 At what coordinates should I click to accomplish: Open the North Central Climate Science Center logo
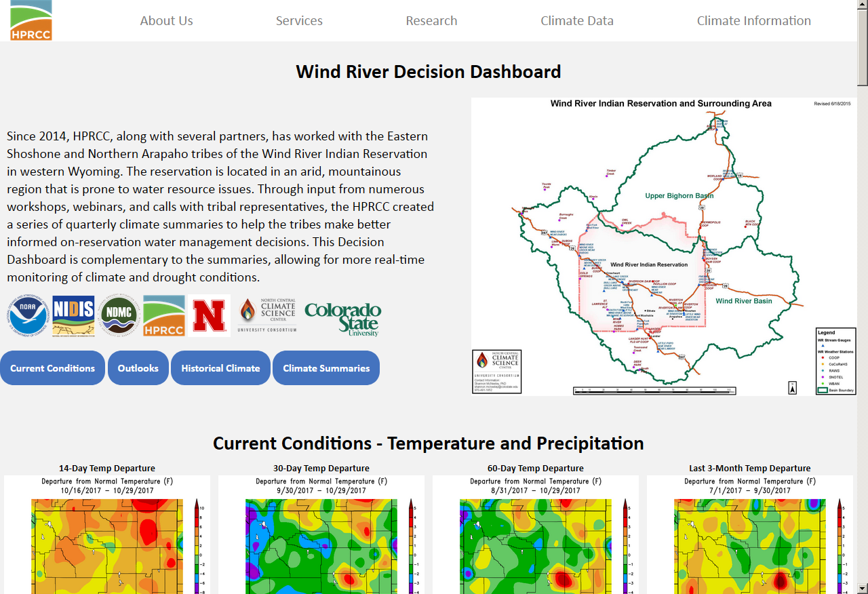click(267, 316)
